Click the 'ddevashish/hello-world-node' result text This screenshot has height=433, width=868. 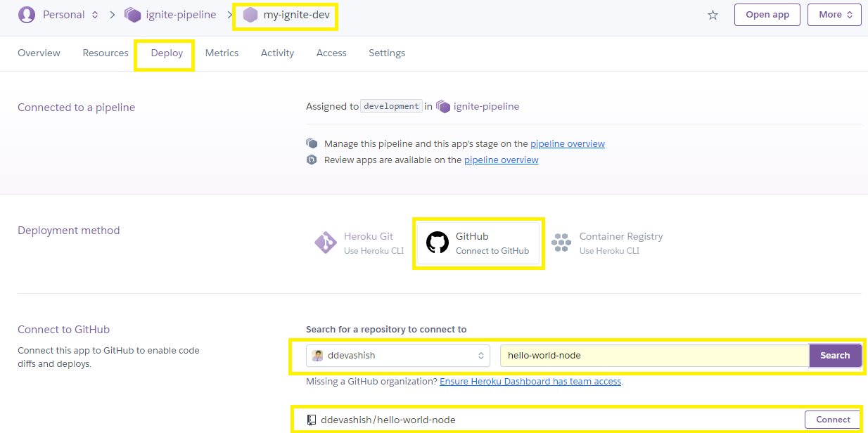click(x=388, y=420)
